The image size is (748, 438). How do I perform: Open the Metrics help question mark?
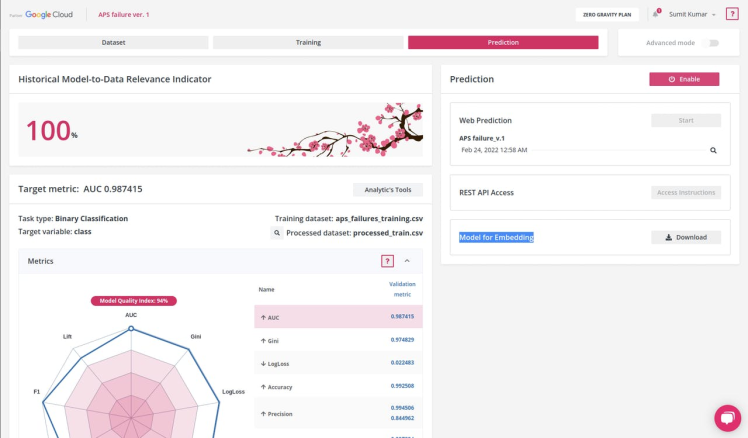click(x=387, y=261)
